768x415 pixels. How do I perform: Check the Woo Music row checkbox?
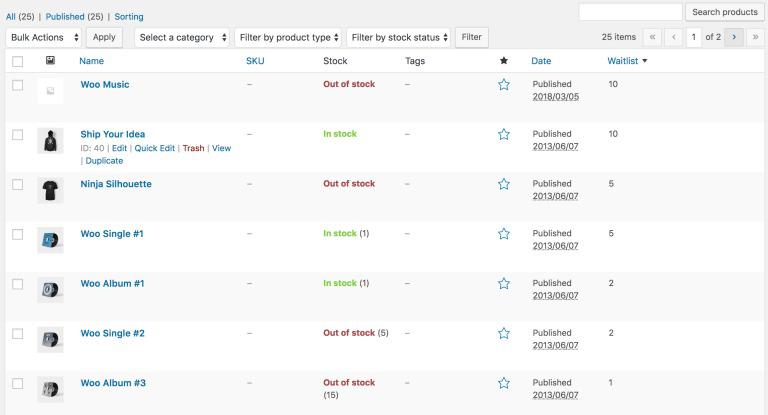[17, 85]
